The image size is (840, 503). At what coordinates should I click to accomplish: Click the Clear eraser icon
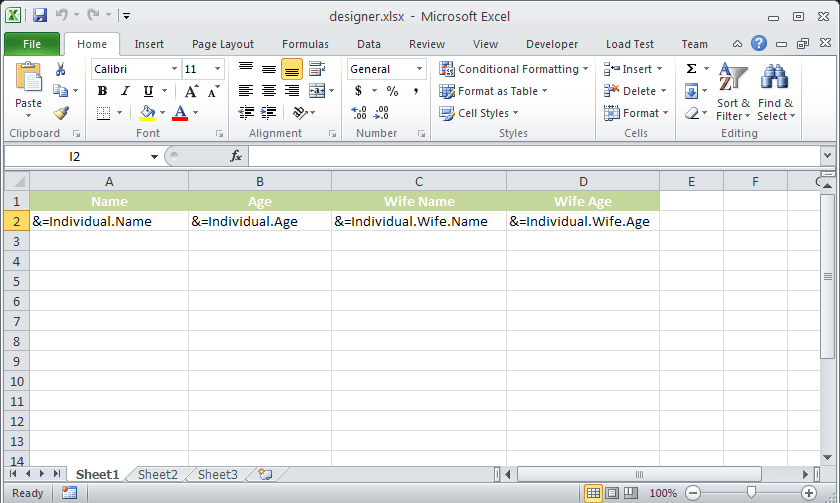pyautogui.click(x=692, y=113)
